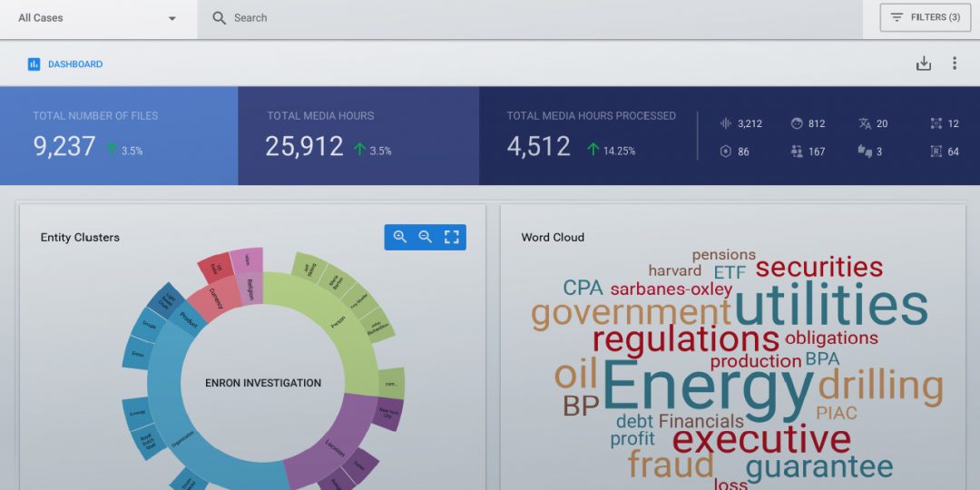
Task: Click the word government in Word Cloud
Action: [632, 314]
